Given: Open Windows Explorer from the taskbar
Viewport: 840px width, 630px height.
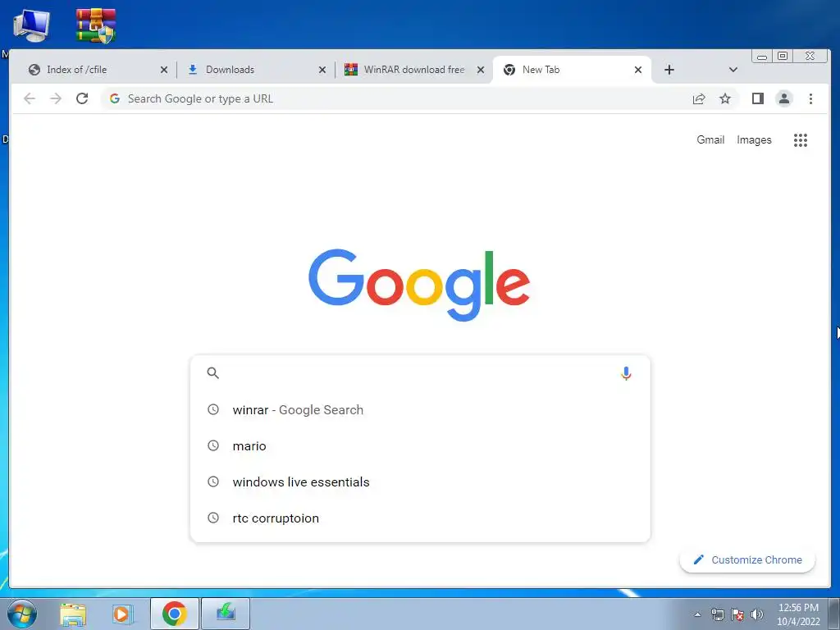Looking at the screenshot, I should point(73,614).
